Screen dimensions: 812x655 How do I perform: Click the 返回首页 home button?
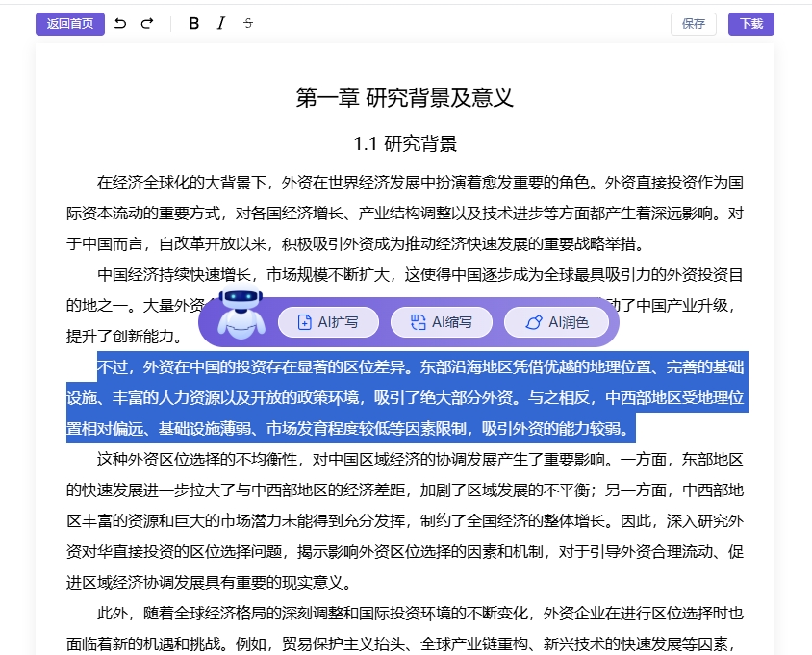(x=69, y=23)
